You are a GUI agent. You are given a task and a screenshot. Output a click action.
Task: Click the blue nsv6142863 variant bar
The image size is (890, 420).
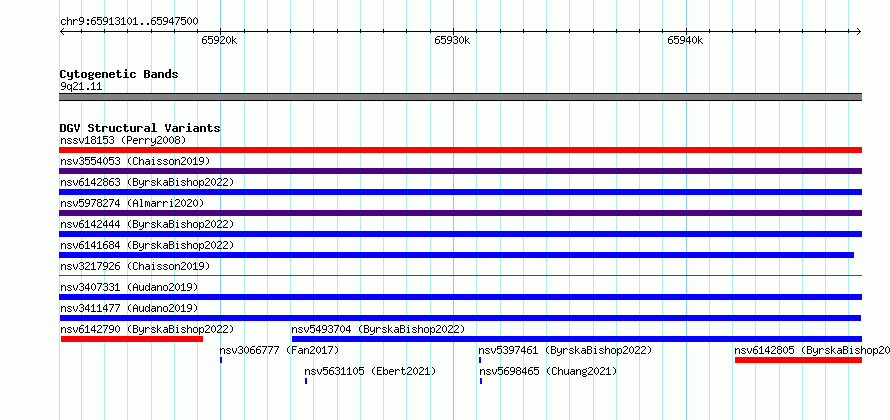pos(460,192)
